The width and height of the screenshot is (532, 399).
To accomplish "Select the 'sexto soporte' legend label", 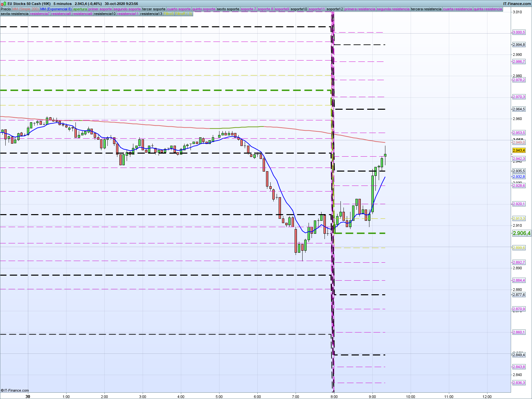I will (x=228, y=9).
